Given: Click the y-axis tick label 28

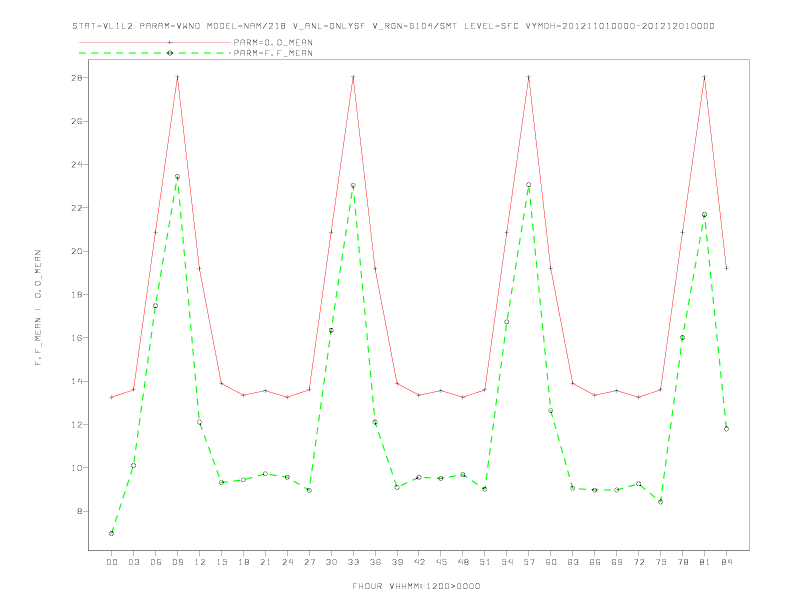Looking at the screenshot, I should click(77, 78).
